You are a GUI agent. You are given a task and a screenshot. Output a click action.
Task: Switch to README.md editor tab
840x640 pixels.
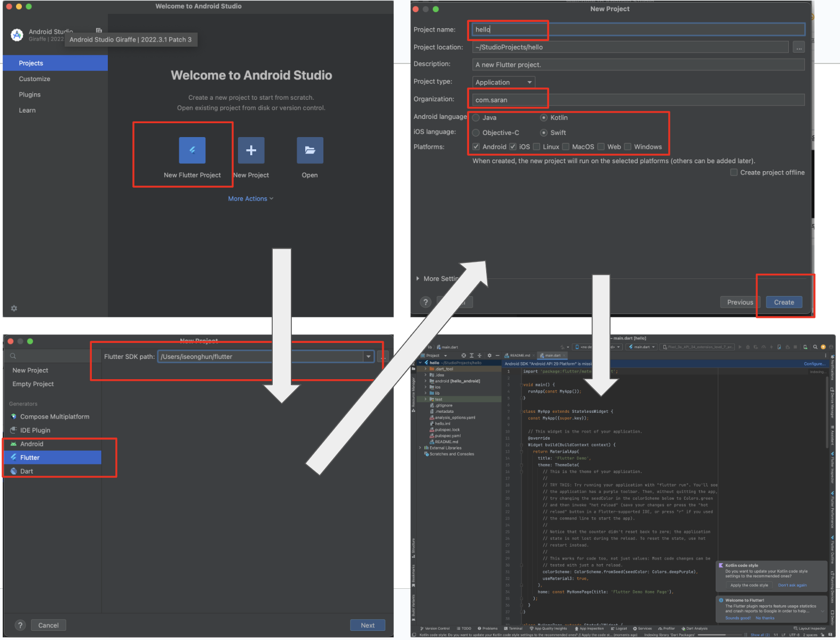click(x=519, y=355)
